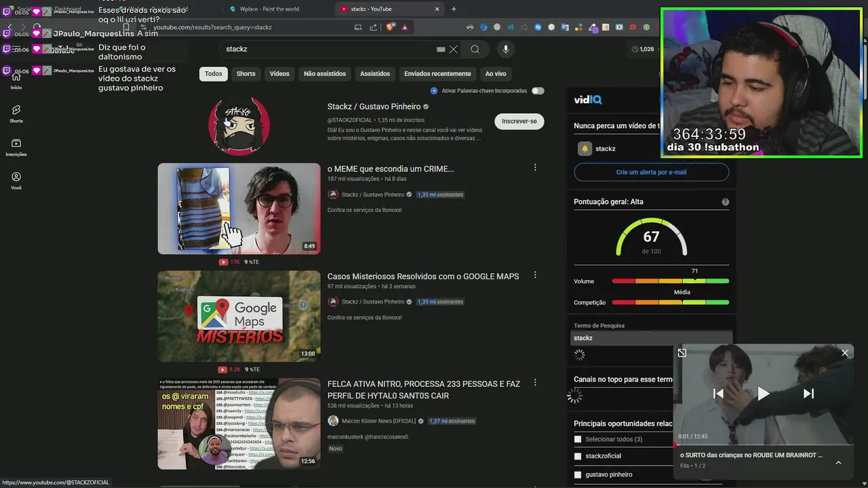Clear the stackz search query
This screenshot has height=488, width=868.
453,49
